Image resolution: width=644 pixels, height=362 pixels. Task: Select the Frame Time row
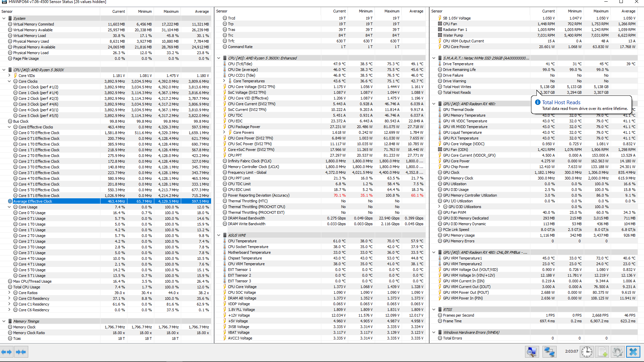pyautogui.click(x=534, y=321)
